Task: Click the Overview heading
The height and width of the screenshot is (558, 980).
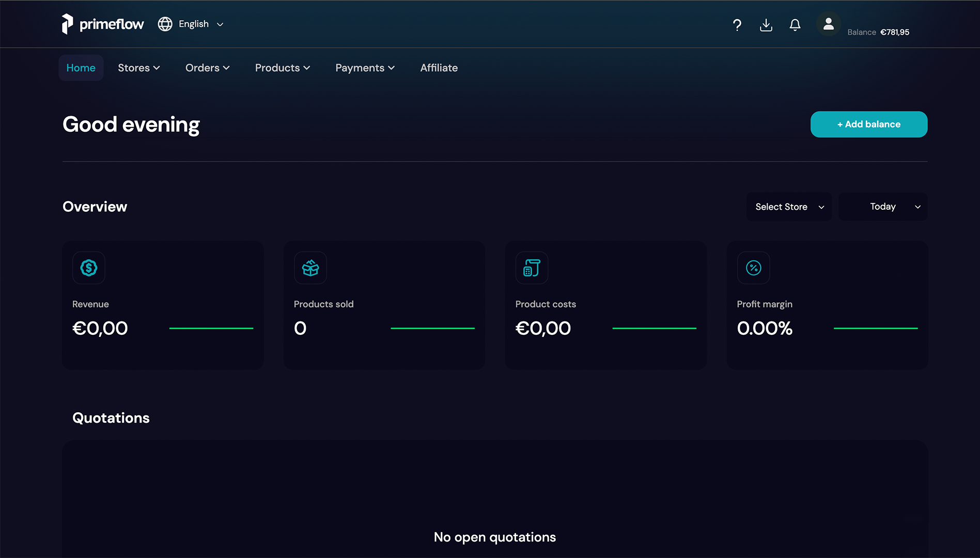Action: click(x=95, y=207)
